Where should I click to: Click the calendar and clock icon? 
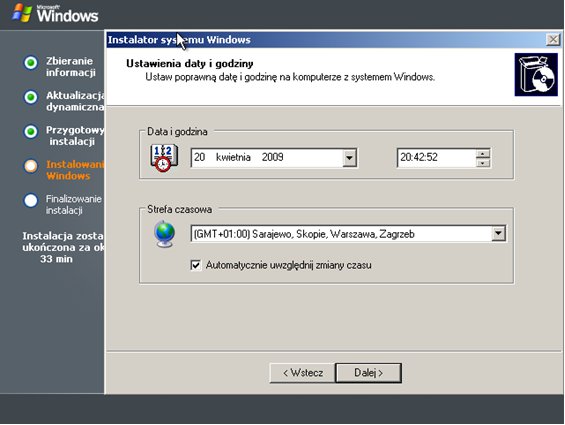click(164, 158)
